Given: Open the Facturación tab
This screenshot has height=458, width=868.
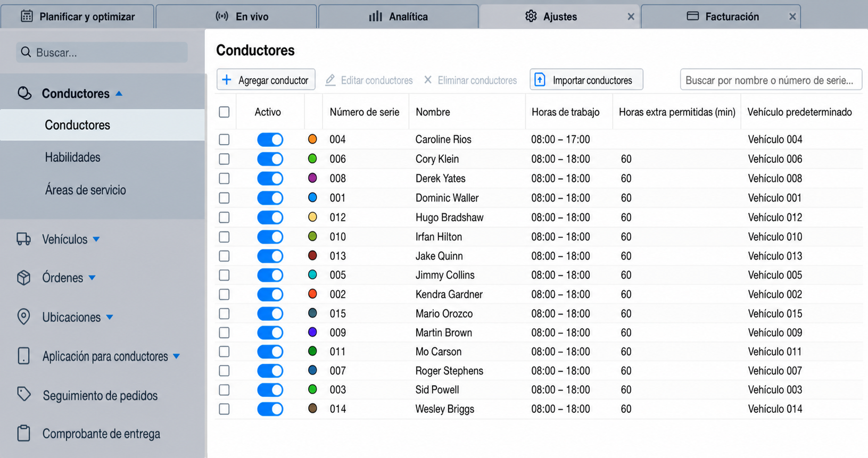Looking at the screenshot, I should (x=722, y=16).
